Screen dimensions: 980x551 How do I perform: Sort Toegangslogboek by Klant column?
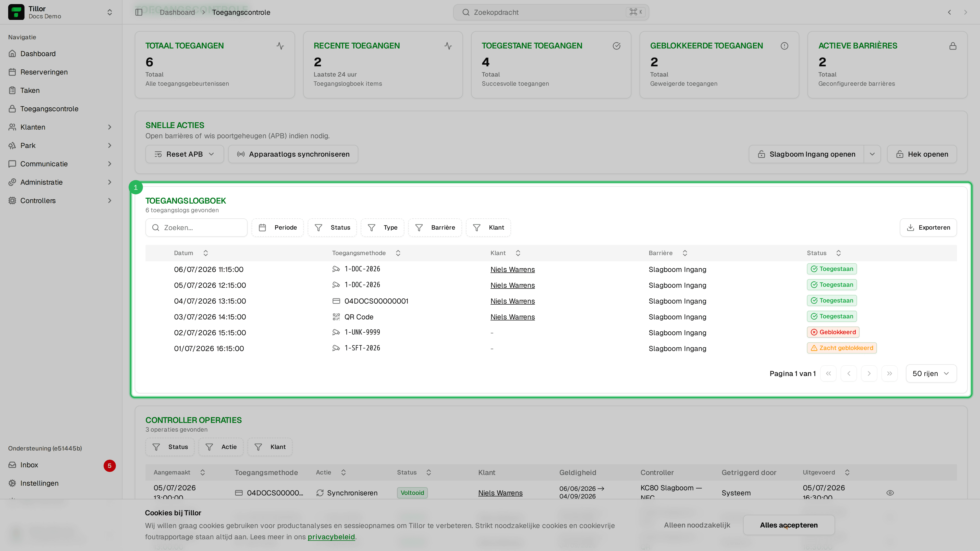click(506, 253)
